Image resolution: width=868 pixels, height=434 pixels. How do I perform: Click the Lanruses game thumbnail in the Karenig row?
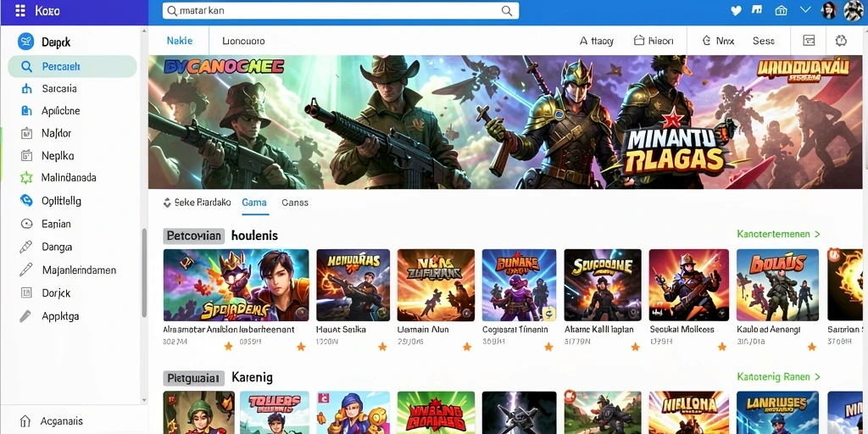tap(777, 413)
